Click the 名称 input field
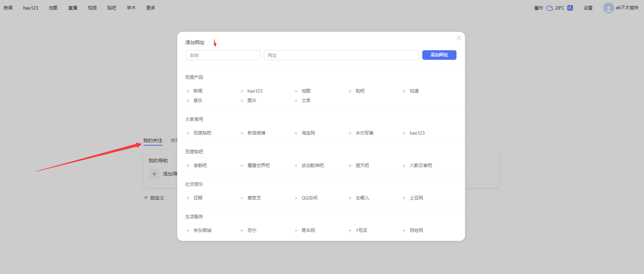This screenshot has width=644, height=274. [x=223, y=55]
